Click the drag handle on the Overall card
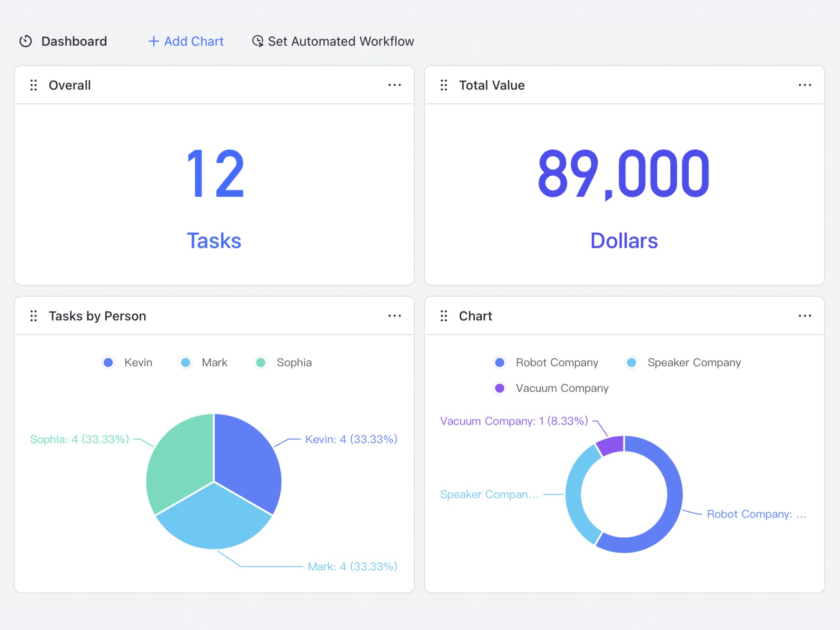The image size is (840, 630). pos(34,85)
